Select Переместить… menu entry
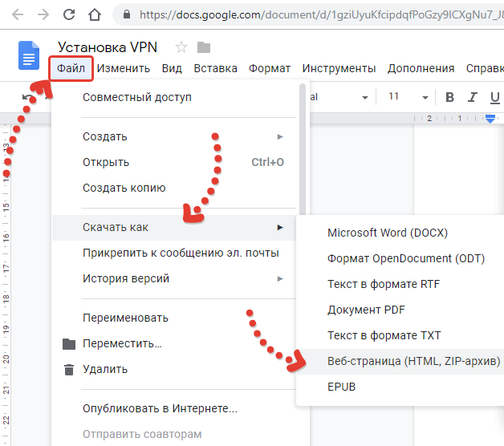The width and height of the screenshot is (504, 446). (x=174, y=344)
